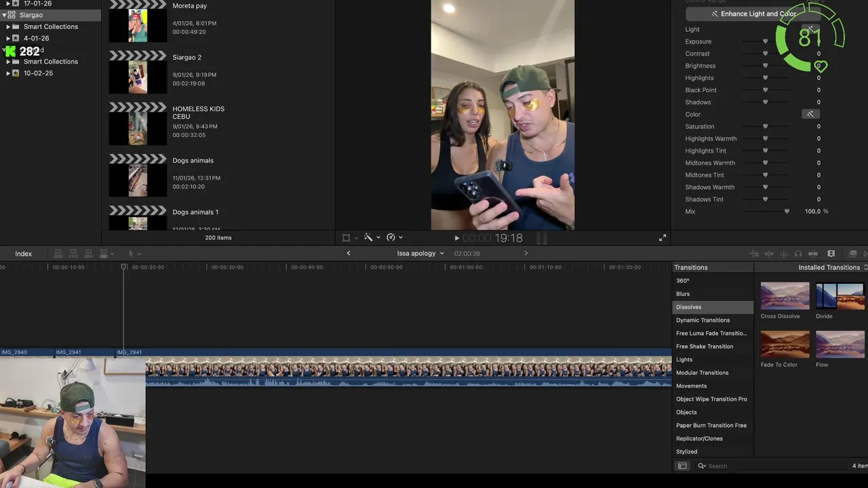Click the headphones audio icon in timeline toolbar

798,253
